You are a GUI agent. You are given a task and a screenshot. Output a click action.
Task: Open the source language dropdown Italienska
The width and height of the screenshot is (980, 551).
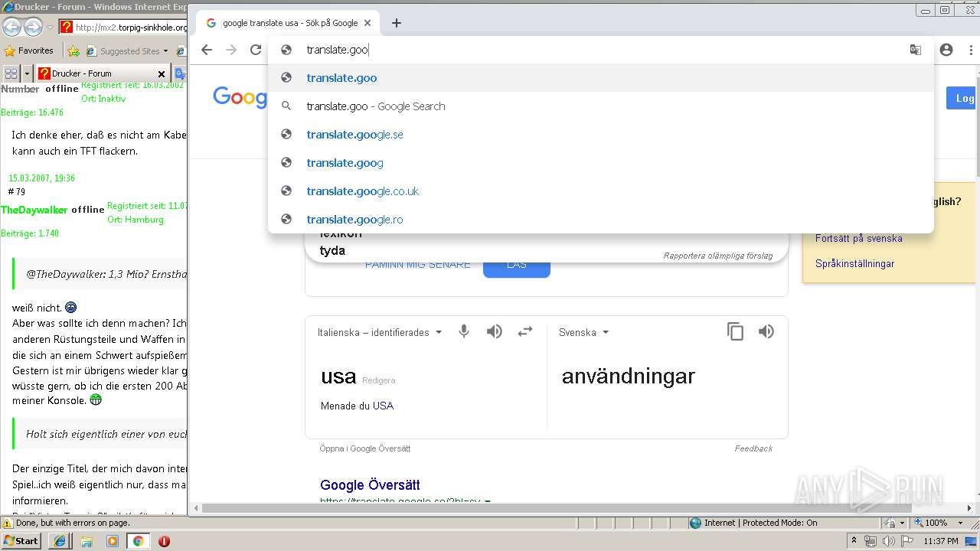pyautogui.click(x=380, y=332)
